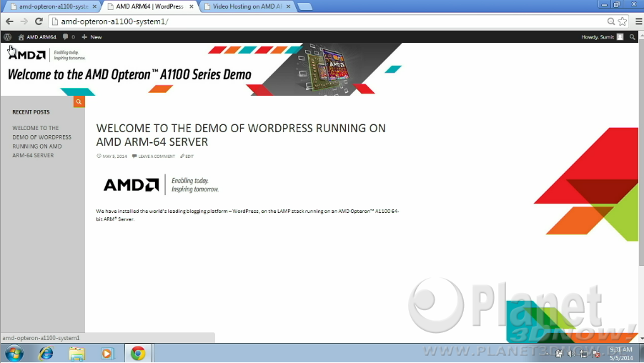Click the address bar URL field
The width and height of the screenshot is (644, 363).
click(329, 21)
